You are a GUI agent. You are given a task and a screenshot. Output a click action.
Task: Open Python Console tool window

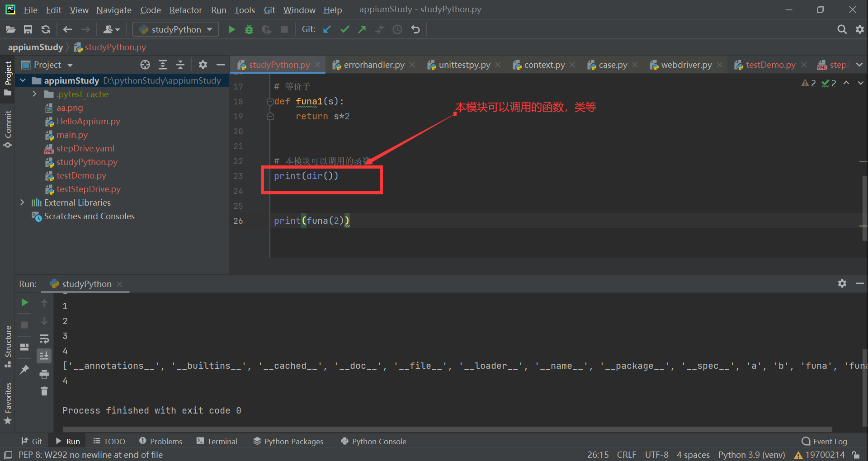pos(373,441)
